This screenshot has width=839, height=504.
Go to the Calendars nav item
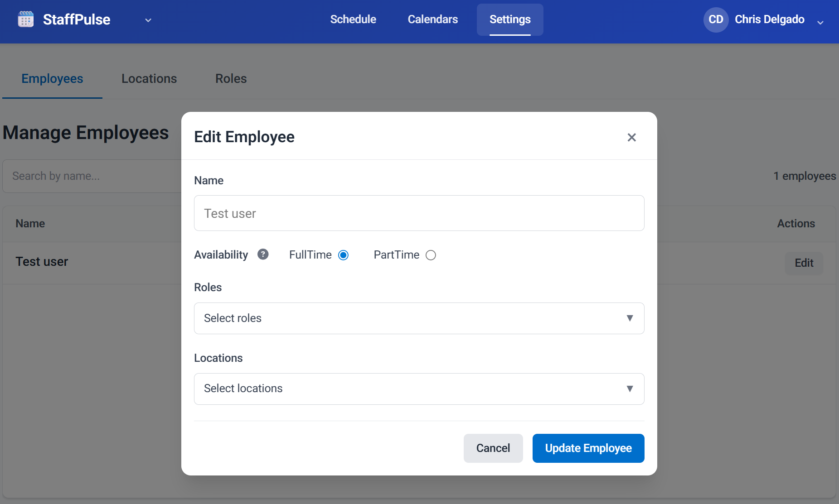coord(433,19)
